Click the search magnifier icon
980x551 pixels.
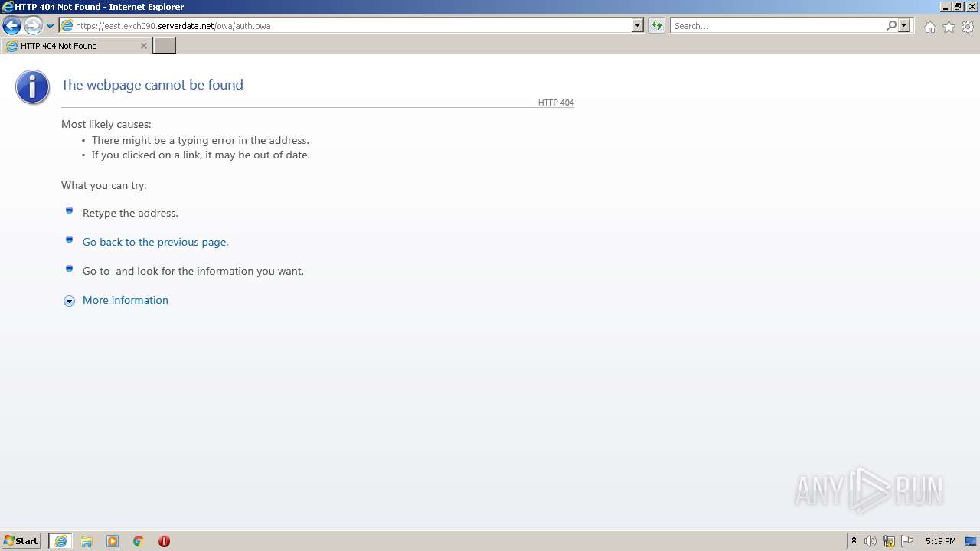[891, 26]
